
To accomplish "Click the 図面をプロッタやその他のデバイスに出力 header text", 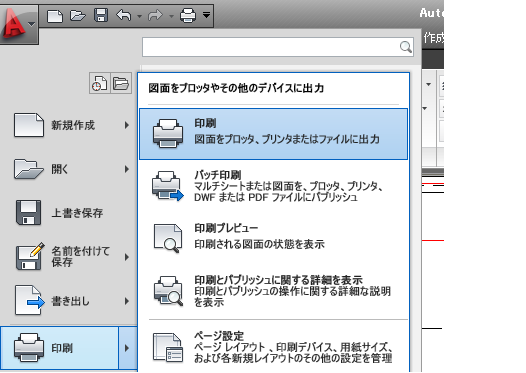I will [x=236, y=88].
